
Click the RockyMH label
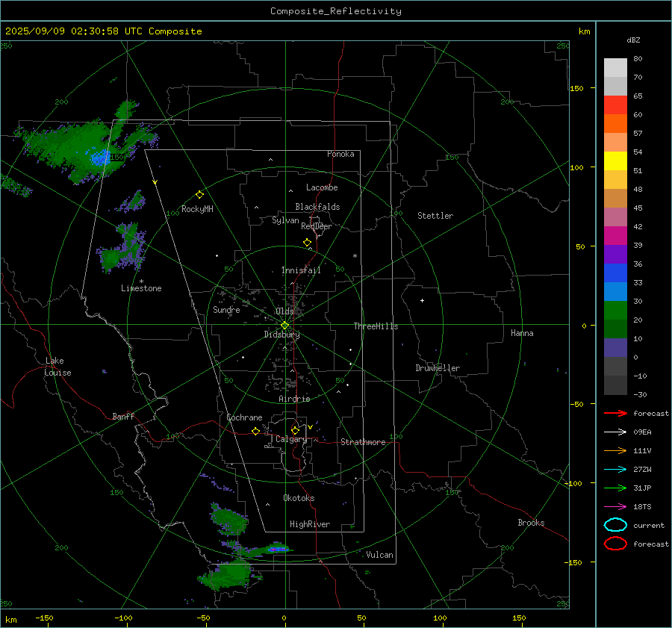pos(197,209)
